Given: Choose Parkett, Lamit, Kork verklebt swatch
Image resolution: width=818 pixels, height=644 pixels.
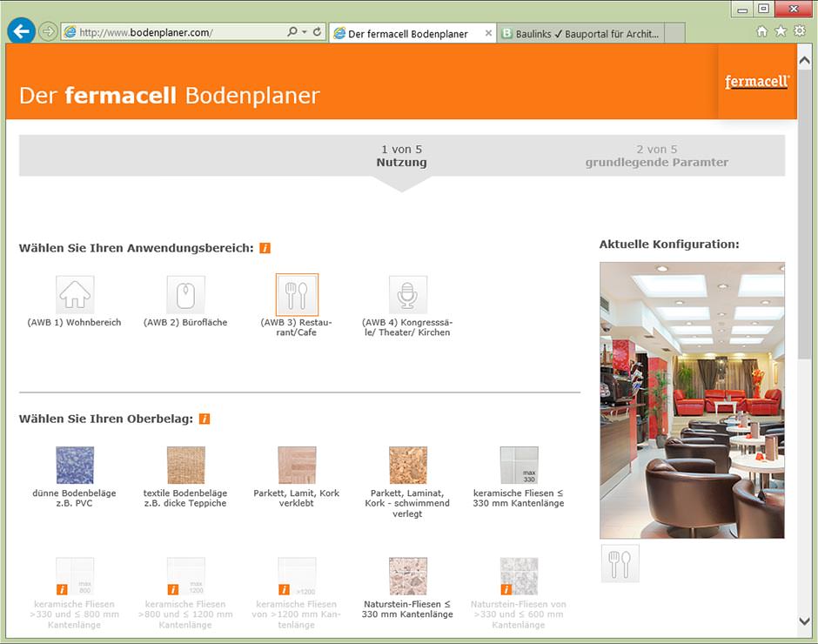Looking at the screenshot, I should tap(297, 465).
